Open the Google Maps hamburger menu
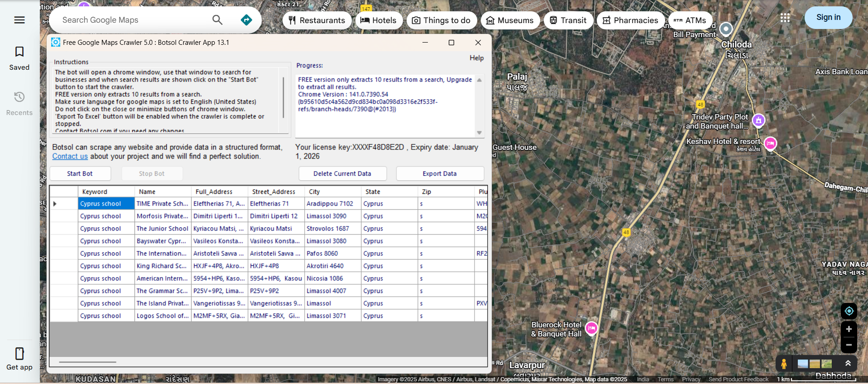Screen dimensions: 868x384 [x=19, y=20]
